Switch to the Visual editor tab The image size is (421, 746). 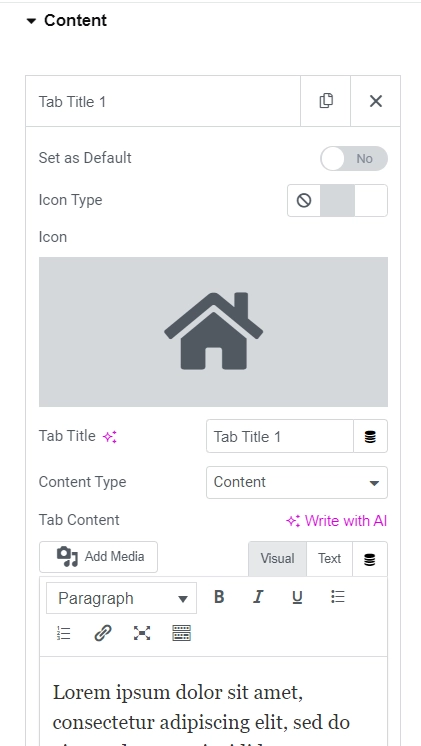[x=277, y=559]
